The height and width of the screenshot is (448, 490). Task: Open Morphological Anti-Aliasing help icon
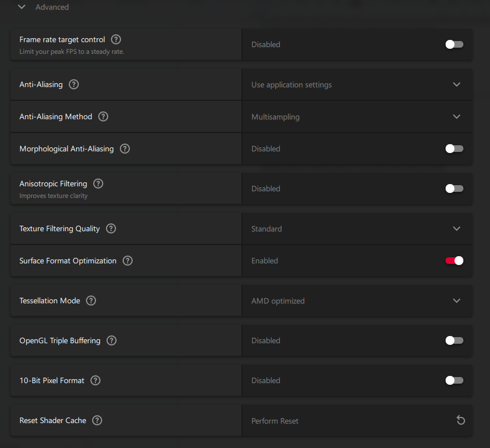125,149
